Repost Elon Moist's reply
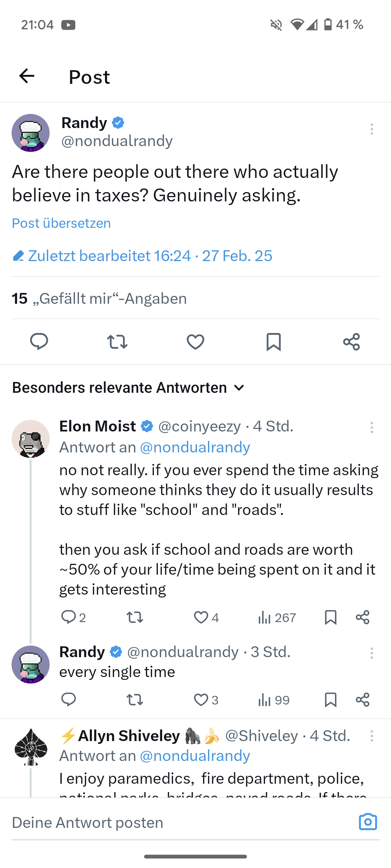This screenshot has height=868, width=391. pos(135,617)
